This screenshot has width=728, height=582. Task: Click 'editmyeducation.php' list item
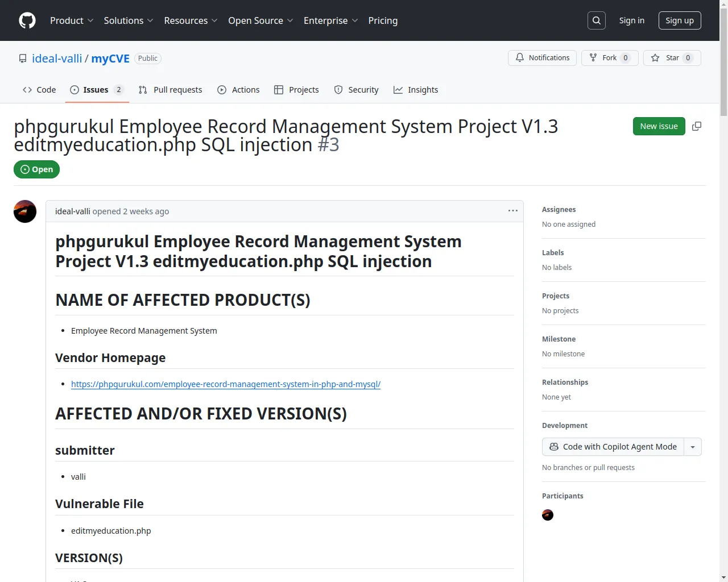click(x=111, y=531)
